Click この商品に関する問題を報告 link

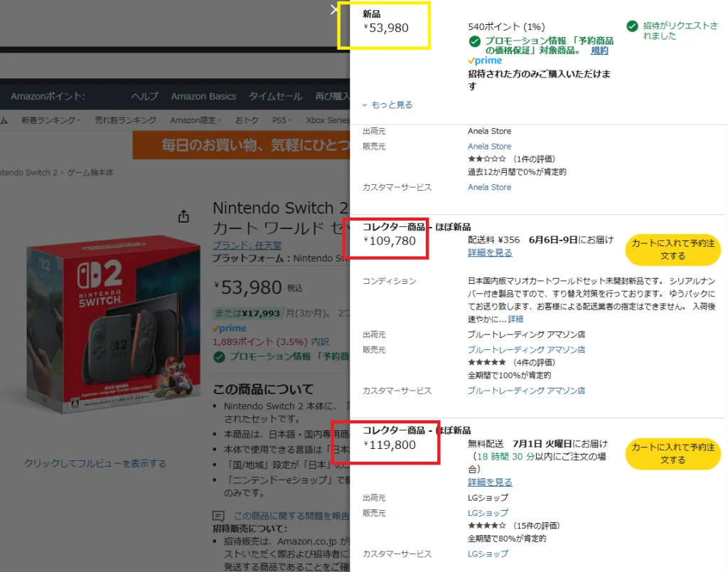click(291, 516)
